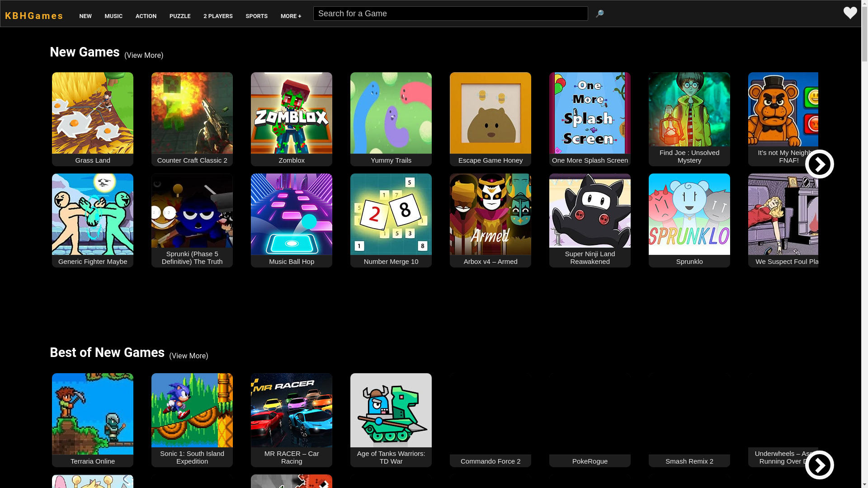
Task: Open the Number Merge 10 thumbnail
Action: pos(391,214)
